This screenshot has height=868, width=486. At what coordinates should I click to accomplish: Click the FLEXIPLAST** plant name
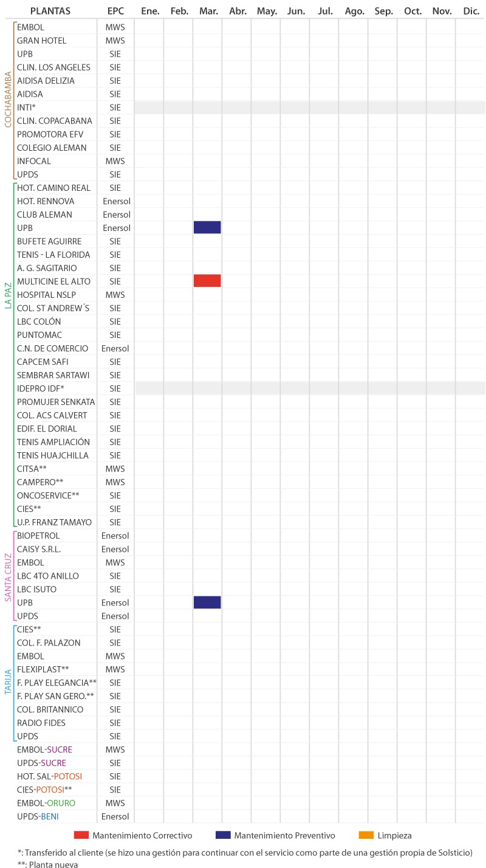pyautogui.click(x=43, y=669)
